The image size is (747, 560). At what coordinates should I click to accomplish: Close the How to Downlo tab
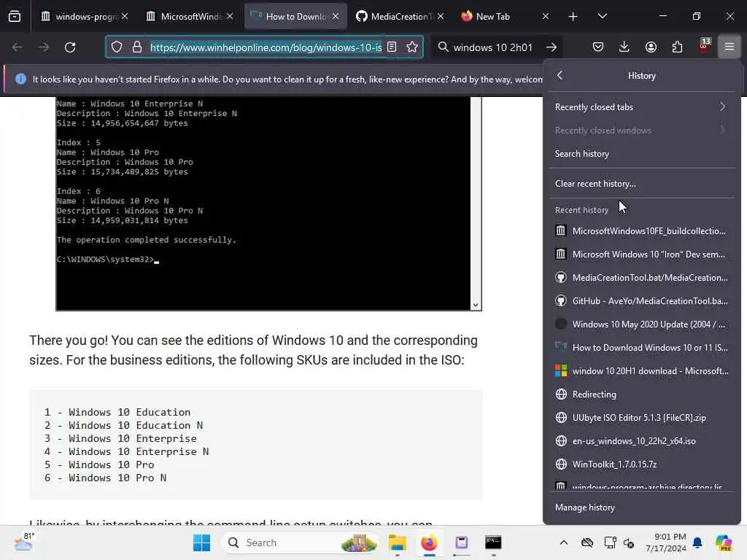click(336, 17)
